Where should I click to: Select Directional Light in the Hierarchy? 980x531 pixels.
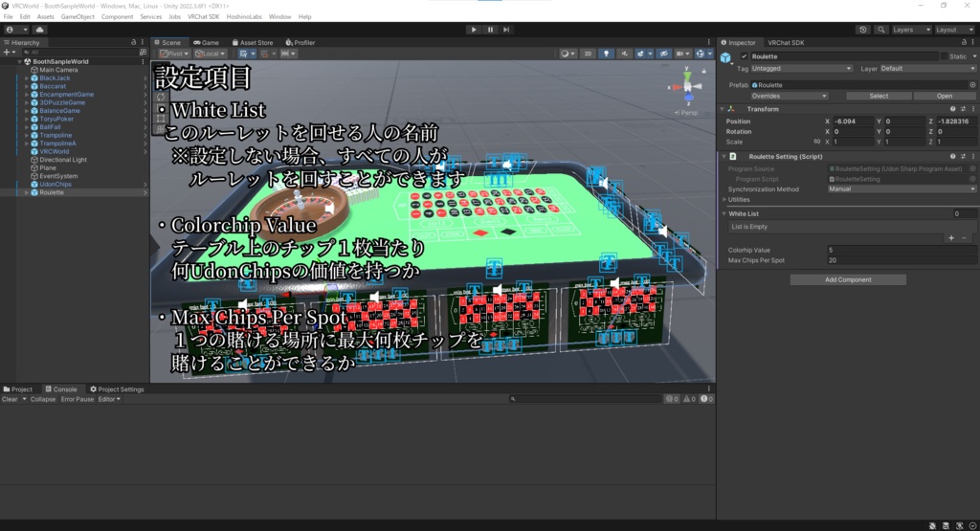click(x=62, y=160)
